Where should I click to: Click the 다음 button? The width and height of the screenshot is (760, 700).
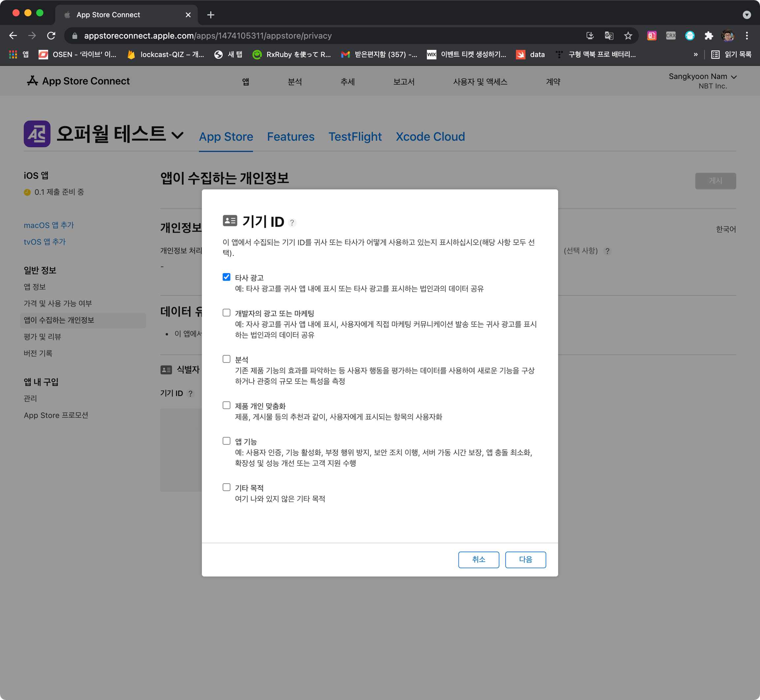click(525, 559)
